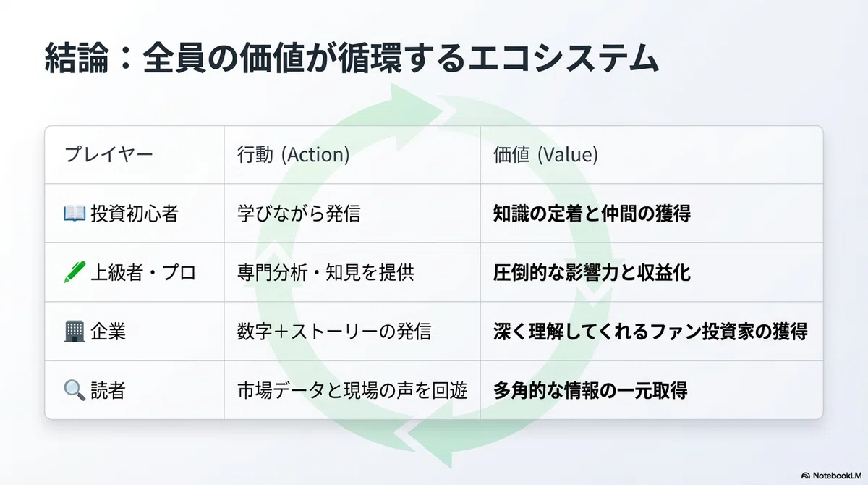This screenshot has height=485, width=868.
Task: Click the slide title 結論：全員の価値が循環するエコシステム
Action: pyautogui.click(x=352, y=59)
